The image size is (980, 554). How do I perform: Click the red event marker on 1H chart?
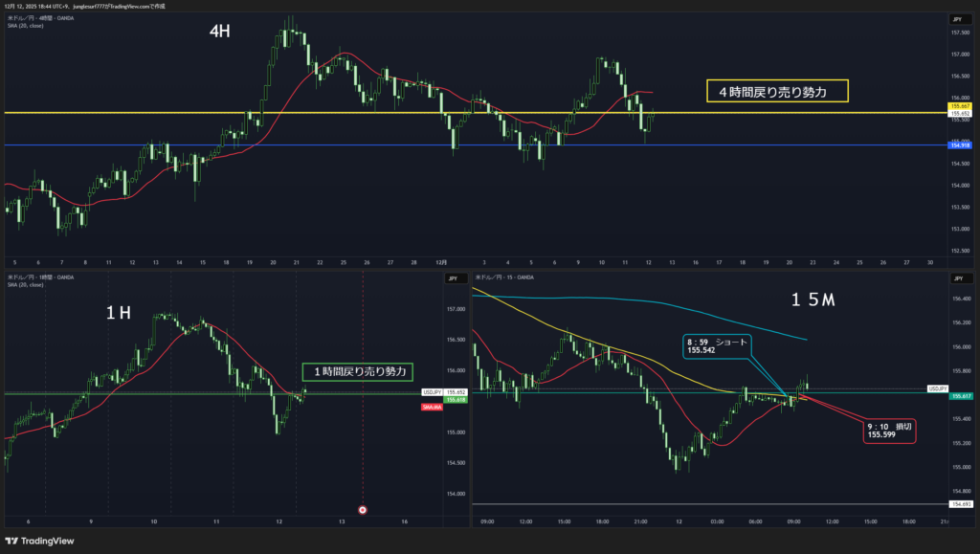(363, 510)
